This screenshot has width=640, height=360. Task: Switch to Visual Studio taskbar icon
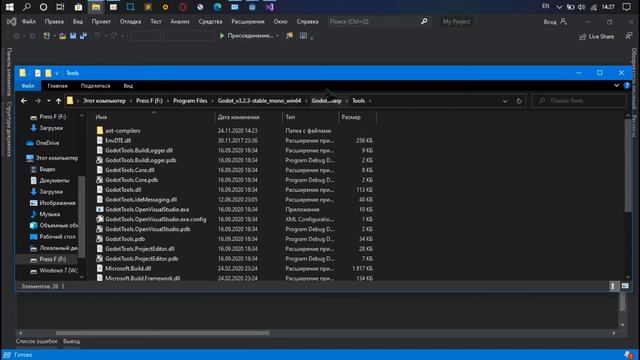point(269,7)
